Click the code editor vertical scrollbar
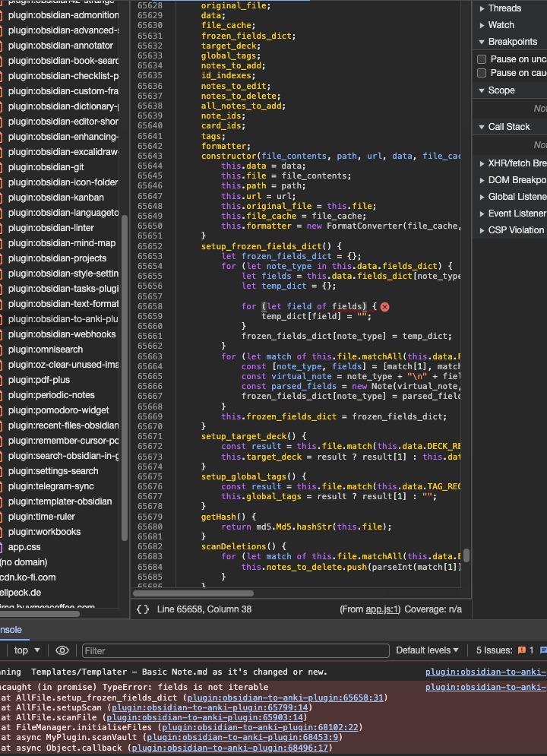This screenshot has height=756, width=547. [466, 555]
